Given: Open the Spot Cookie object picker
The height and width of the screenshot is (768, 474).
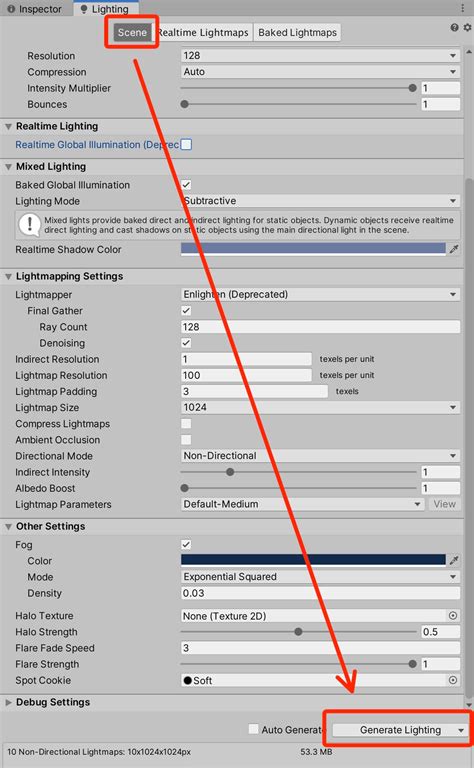Looking at the screenshot, I should tap(453, 680).
